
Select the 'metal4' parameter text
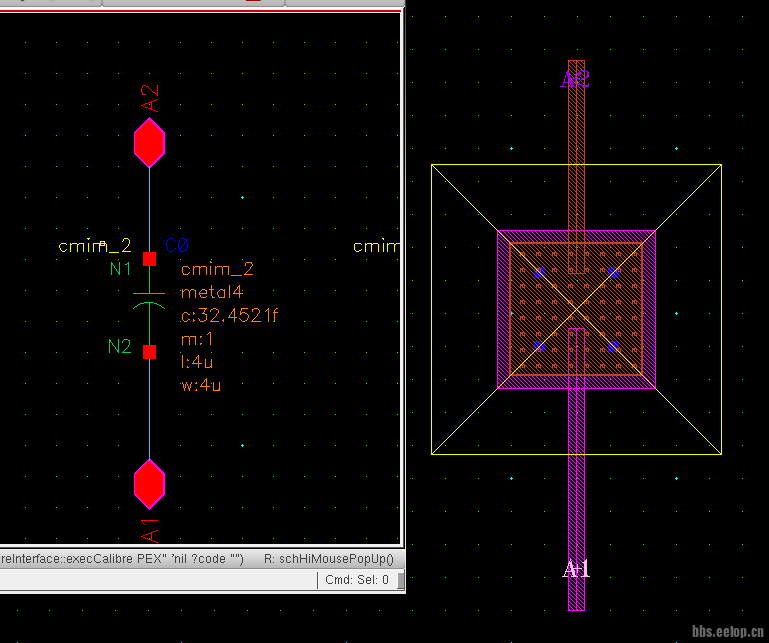coord(212,292)
